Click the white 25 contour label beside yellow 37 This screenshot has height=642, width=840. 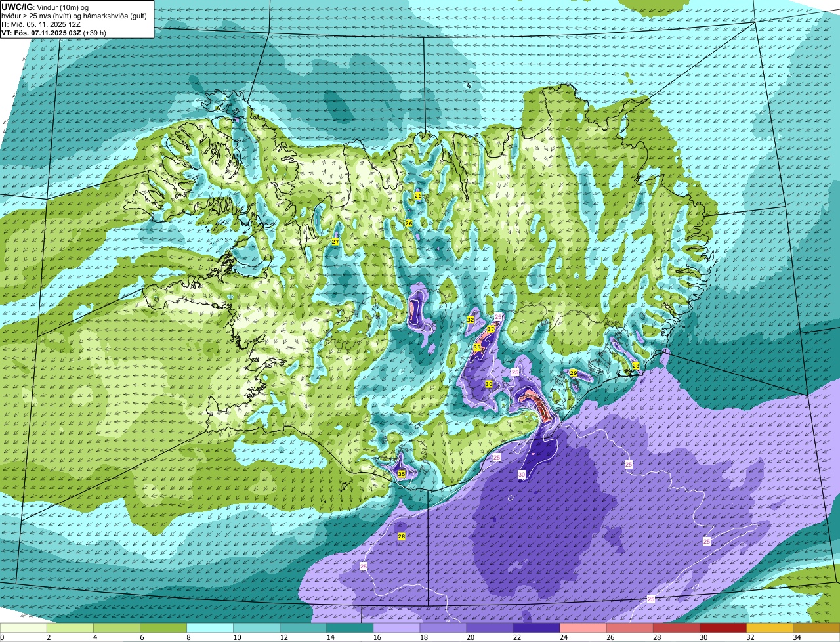498,317
